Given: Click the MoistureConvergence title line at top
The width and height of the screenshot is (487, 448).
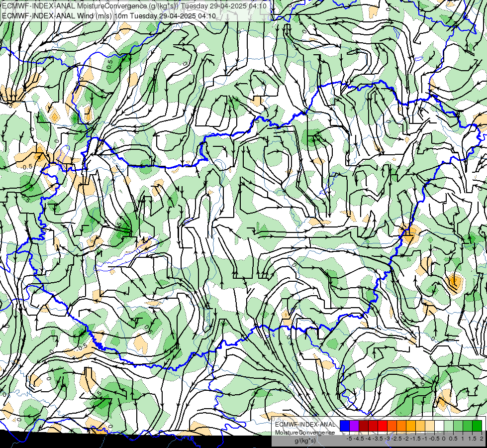Looking at the screenshot, I should [x=134, y=6].
